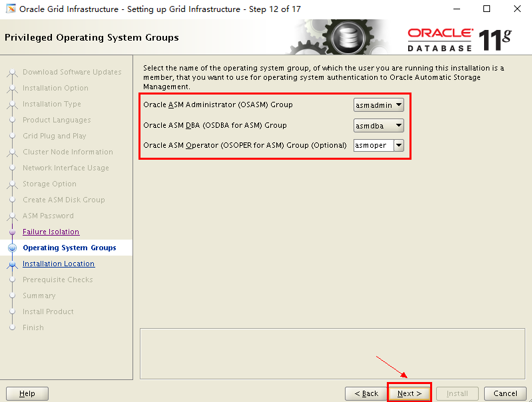Click the Create ASM Disk Group step

[x=63, y=200]
